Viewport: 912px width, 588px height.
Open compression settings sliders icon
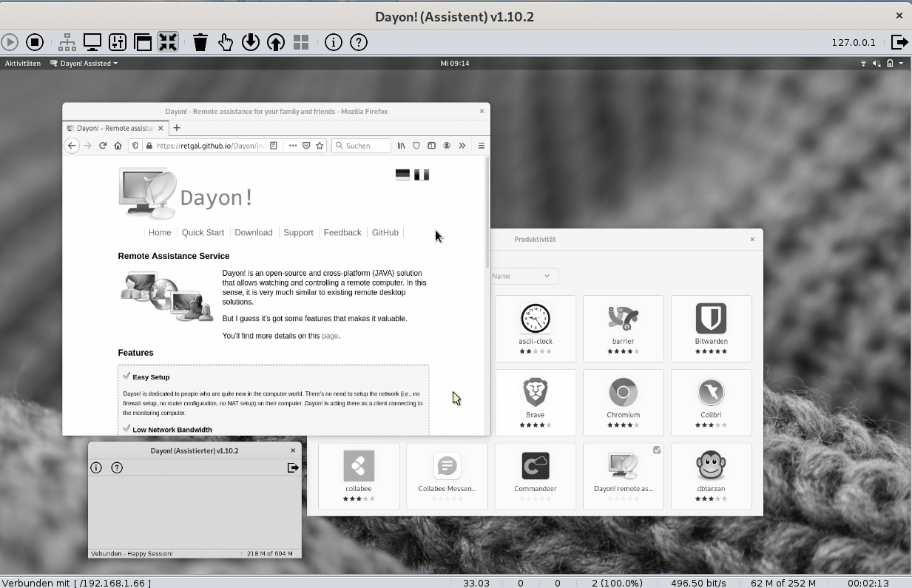click(x=118, y=42)
